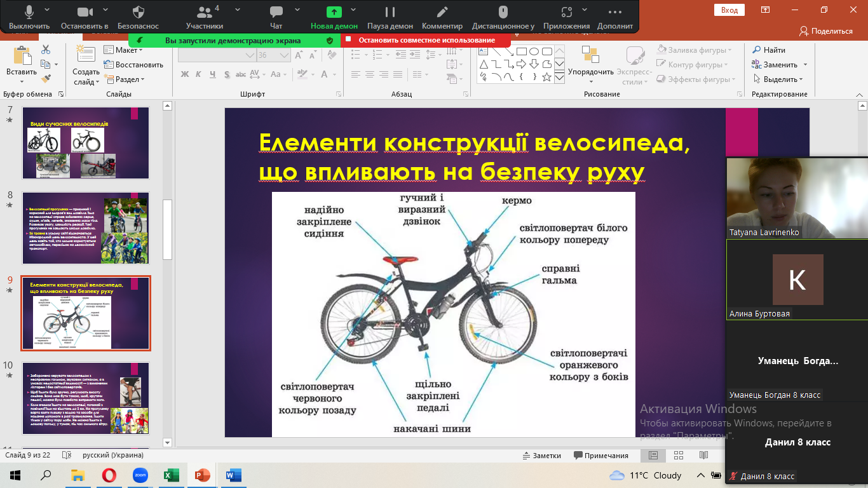Select slide 7 thumbnail in panel

pos(86,143)
